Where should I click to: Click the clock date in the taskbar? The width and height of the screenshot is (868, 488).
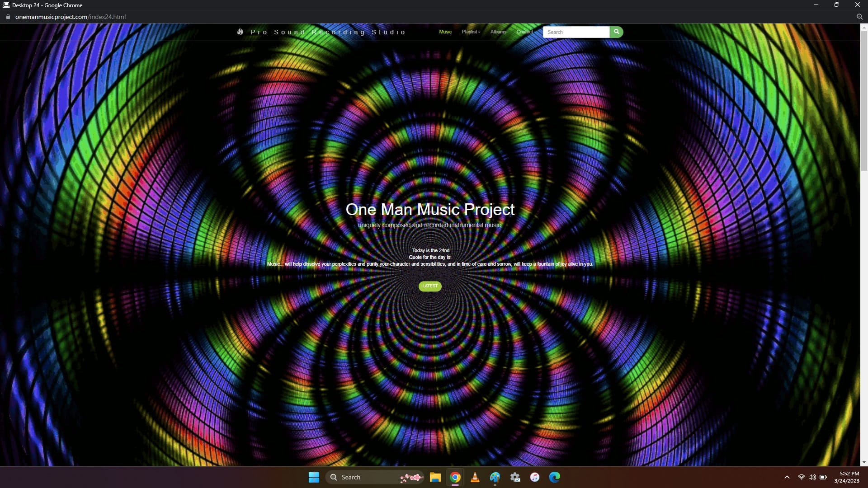847,481
